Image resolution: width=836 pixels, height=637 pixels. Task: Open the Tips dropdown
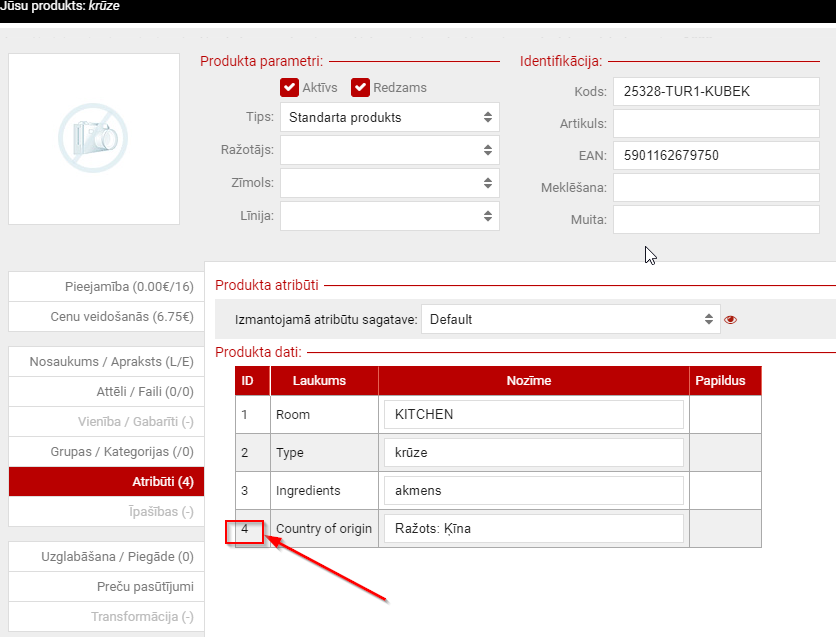pyautogui.click(x=390, y=117)
